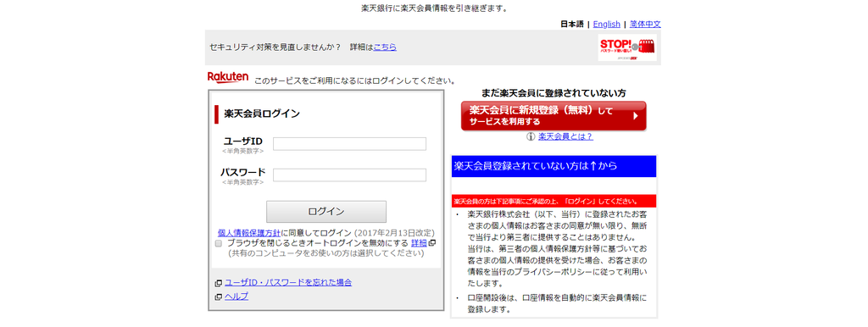The height and width of the screenshot is (327, 868).
Task: Open the 詳細 link about auto-login
Action: point(419,243)
